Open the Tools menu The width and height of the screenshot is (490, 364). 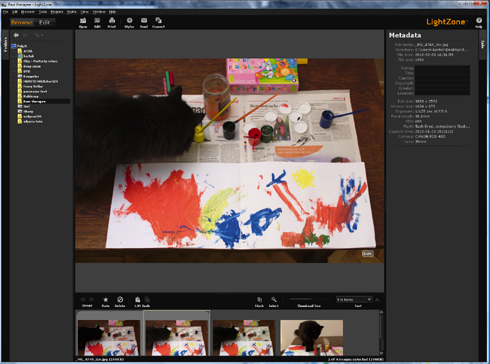click(43, 12)
